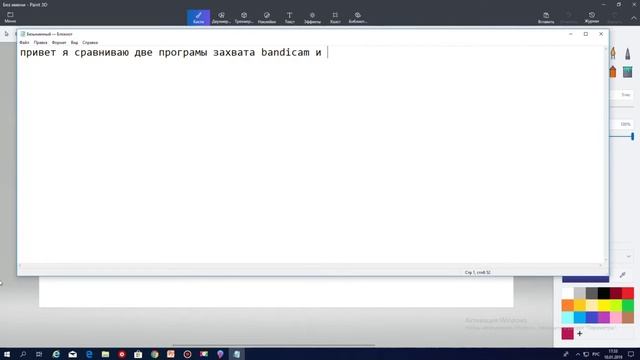Pick the pink color swatch
Viewport: 640px width, 360px height.
616,318
